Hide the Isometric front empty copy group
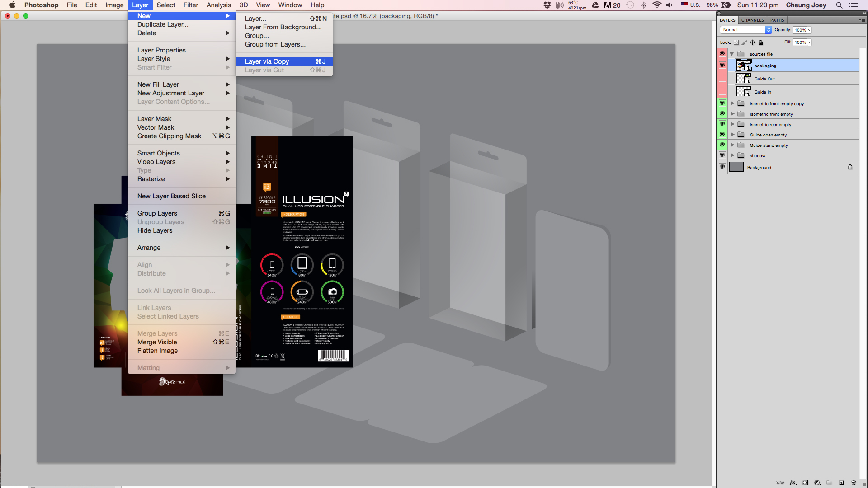This screenshot has width=868, height=488. pos(722,103)
